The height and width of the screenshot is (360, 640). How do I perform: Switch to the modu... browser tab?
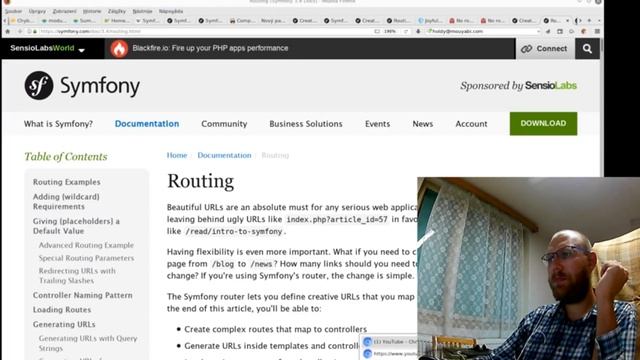tap(54, 20)
